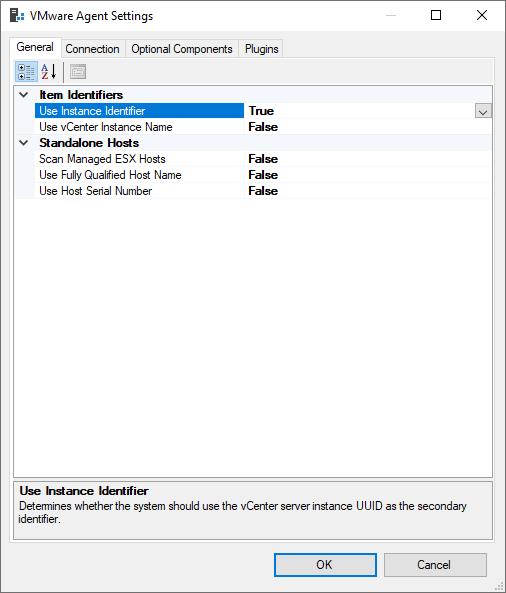
Task: Switch to Categorized view in property grid
Action: (x=26, y=71)
